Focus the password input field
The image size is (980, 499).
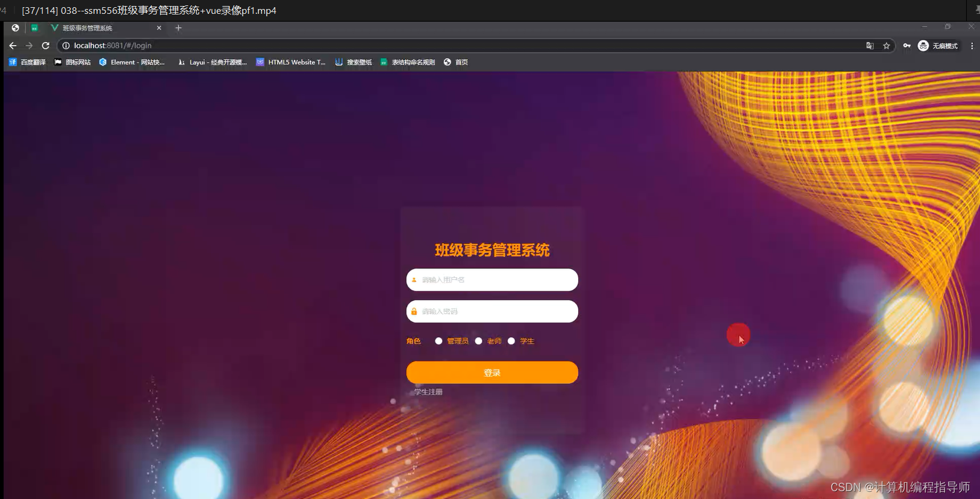[492, 311]
